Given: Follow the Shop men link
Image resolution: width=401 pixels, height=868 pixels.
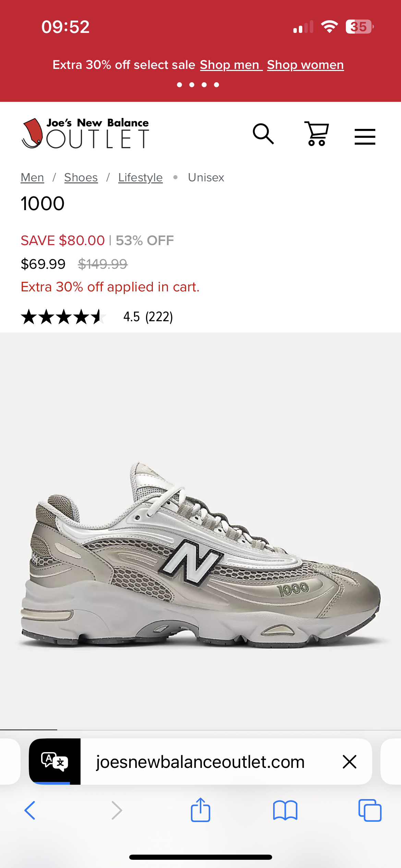Looking at the screenshot, I should tap(231, 65).
